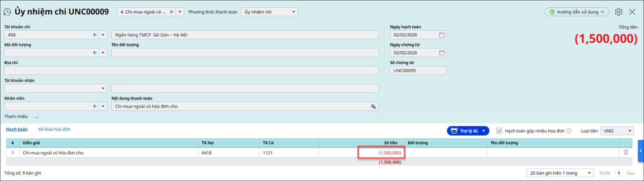Click the history clock icon beside the title
644x181 pixels.
(x=7, y=12)
